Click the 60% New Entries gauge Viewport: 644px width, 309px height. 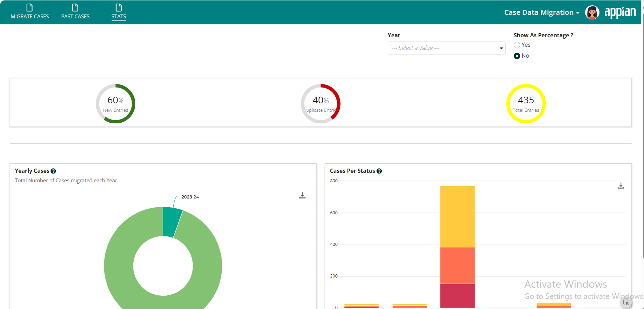click(x=116, y=103)
